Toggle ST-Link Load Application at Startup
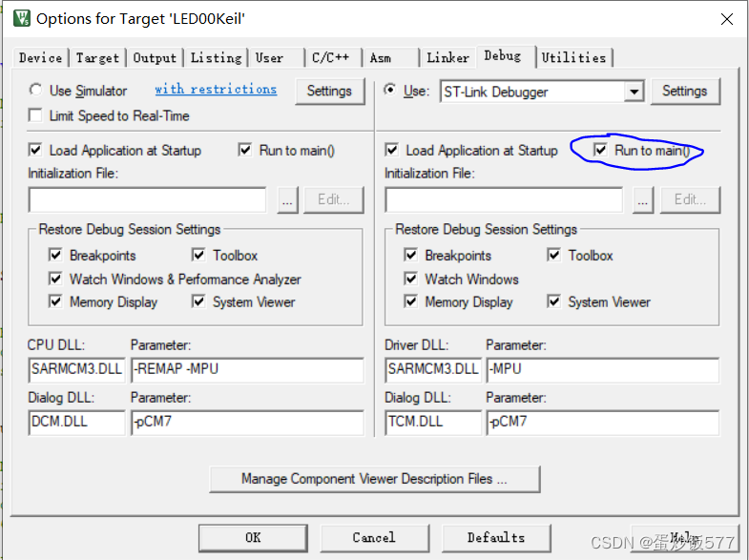 (392, 150)
